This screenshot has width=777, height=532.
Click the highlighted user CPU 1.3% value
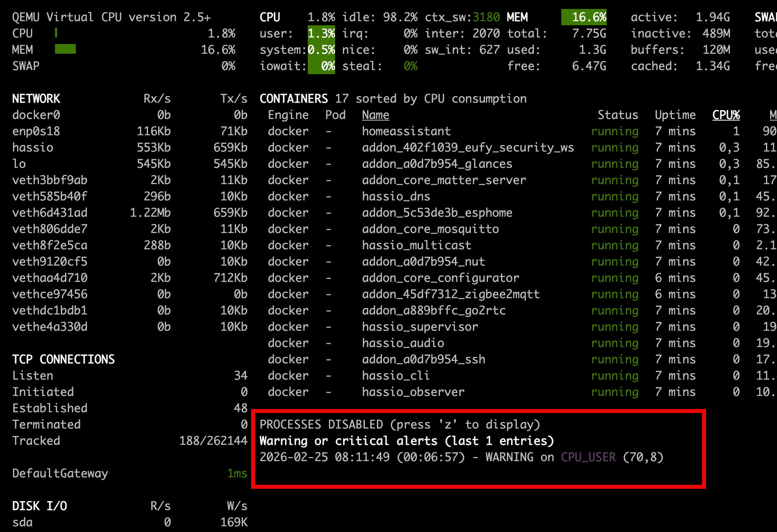click(x=321, y=33)
